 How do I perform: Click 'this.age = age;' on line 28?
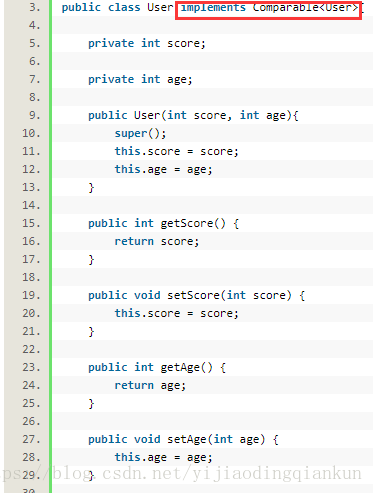163,457
